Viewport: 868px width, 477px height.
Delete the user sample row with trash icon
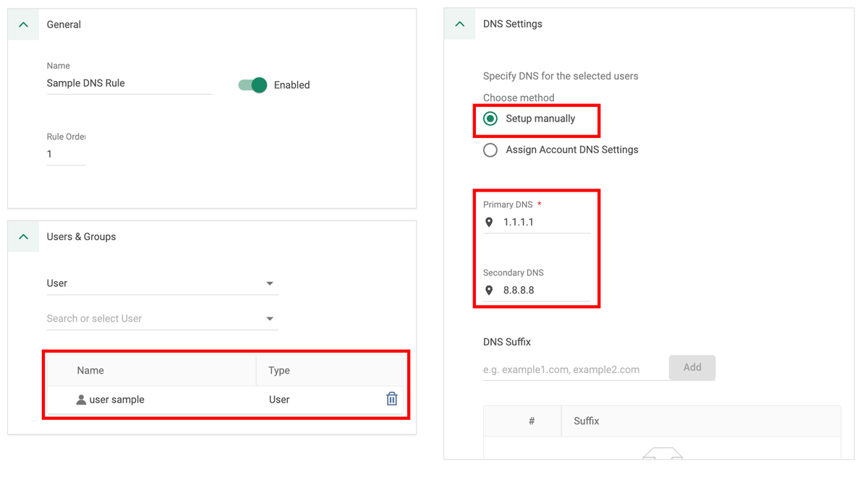tap(391, 399)
